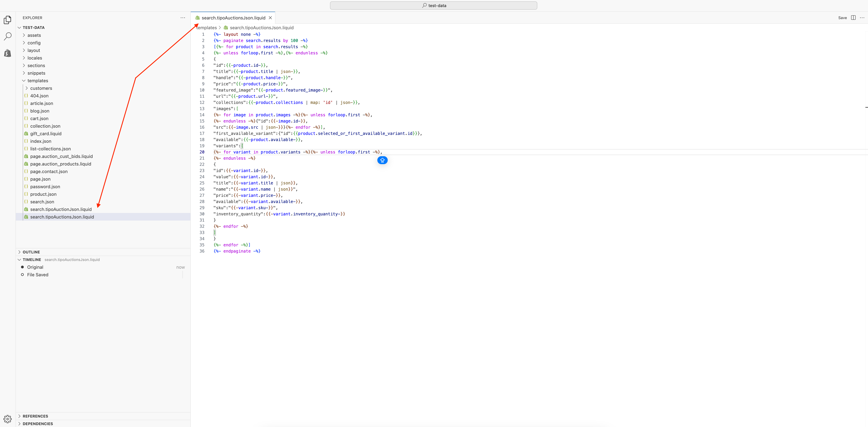This screenshot has height=427, width=868.
Task: Collapse the templates folder
Action: point(38,81)
